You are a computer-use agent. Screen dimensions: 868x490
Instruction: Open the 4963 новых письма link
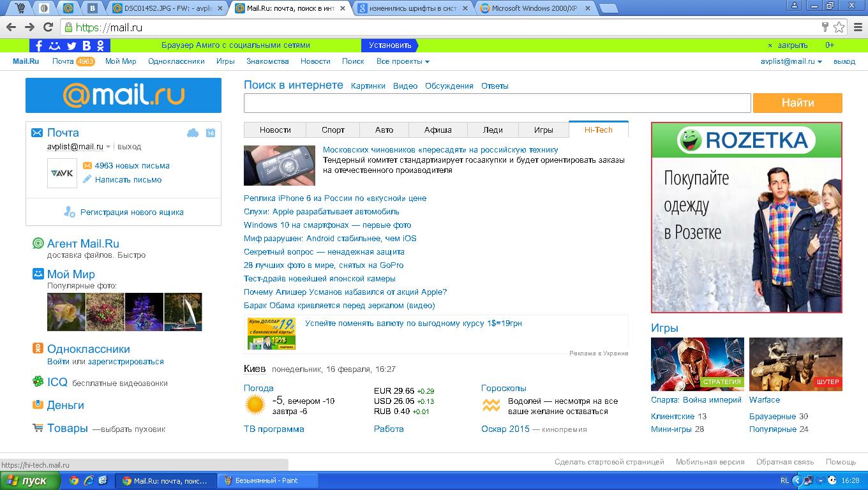click(132, 165)
